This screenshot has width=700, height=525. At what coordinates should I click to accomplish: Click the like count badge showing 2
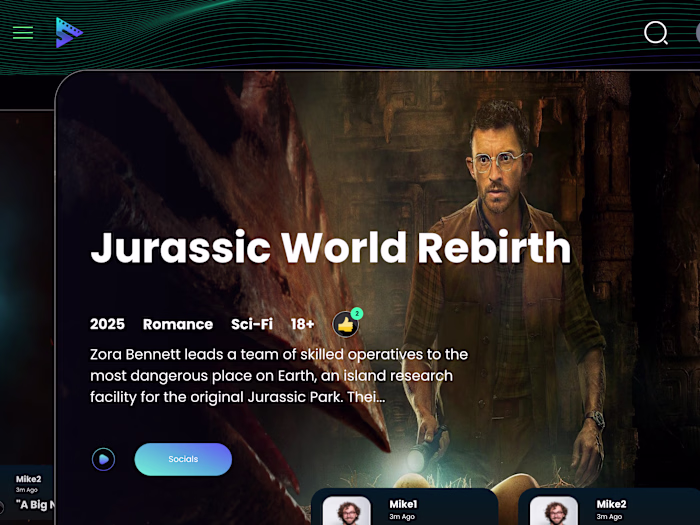pos(357,313)
